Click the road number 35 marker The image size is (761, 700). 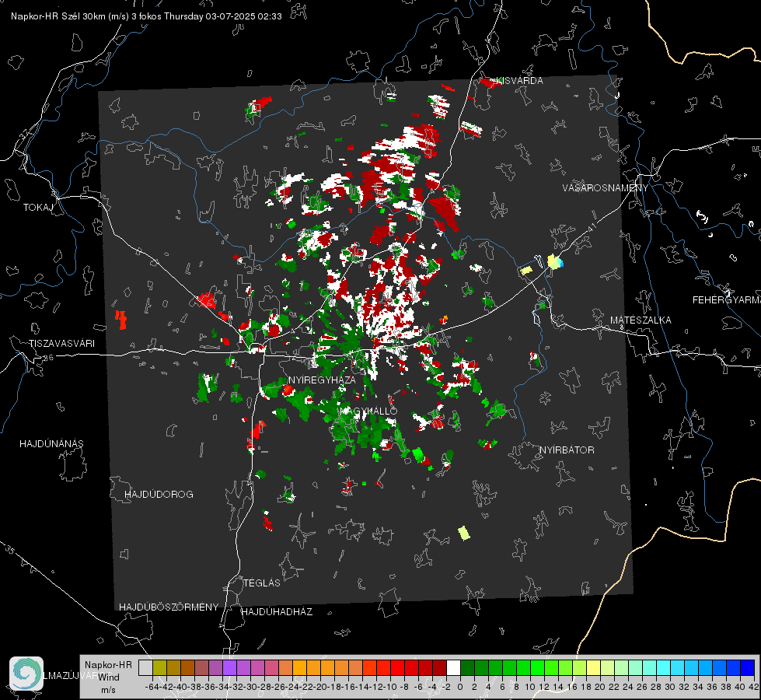[10, 551]
